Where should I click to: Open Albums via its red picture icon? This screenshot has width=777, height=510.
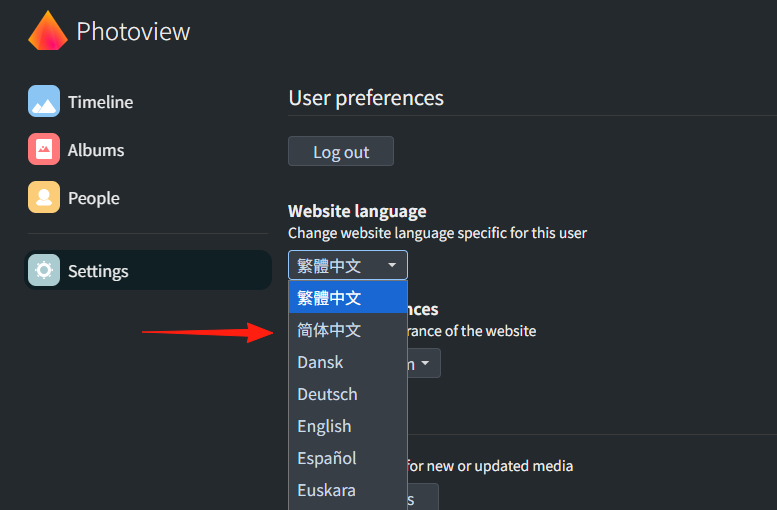click(x=44, y=149)
